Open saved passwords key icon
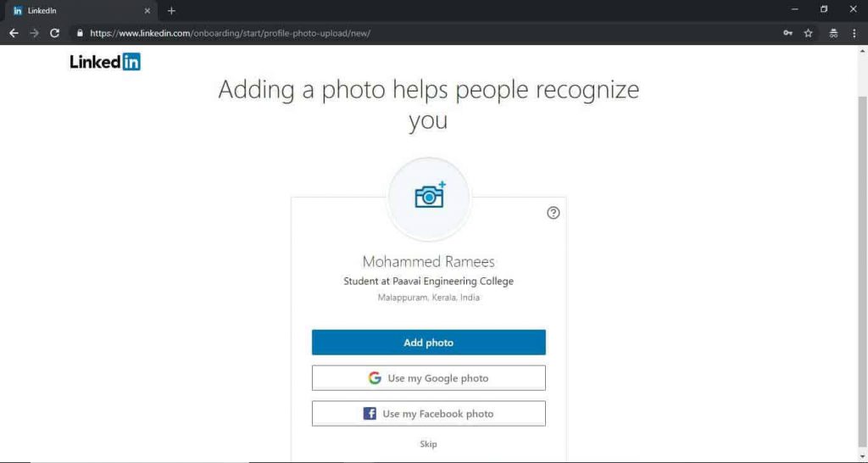868x463 pixels. click(787, 33)
